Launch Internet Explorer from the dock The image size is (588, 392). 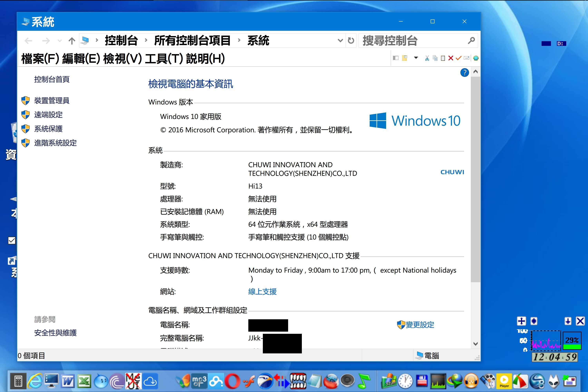[34, 381]
